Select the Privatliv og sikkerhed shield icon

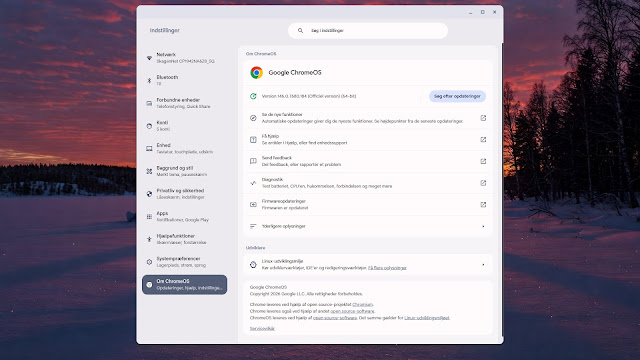coord(149,194)
